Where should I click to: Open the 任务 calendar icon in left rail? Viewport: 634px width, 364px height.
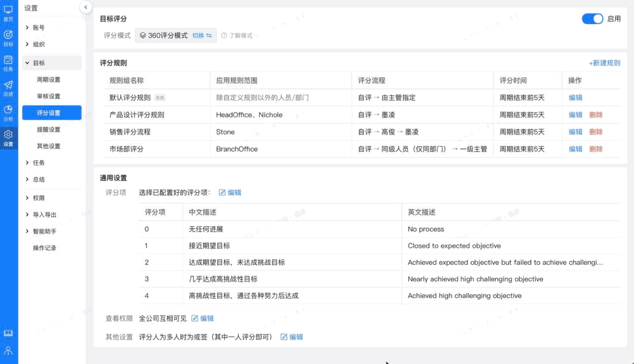point(8,62)
